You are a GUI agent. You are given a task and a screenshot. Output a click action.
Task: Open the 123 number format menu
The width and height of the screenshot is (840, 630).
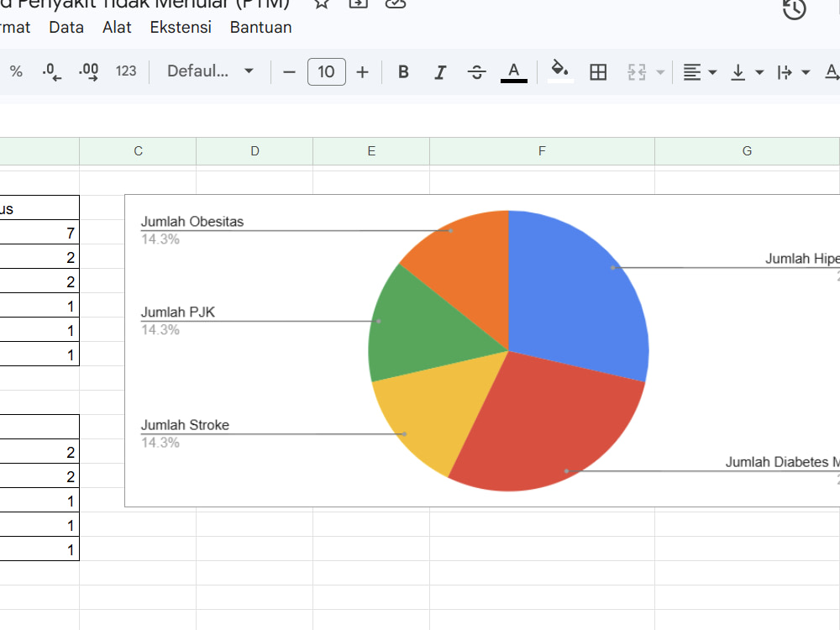pos(126,71)
